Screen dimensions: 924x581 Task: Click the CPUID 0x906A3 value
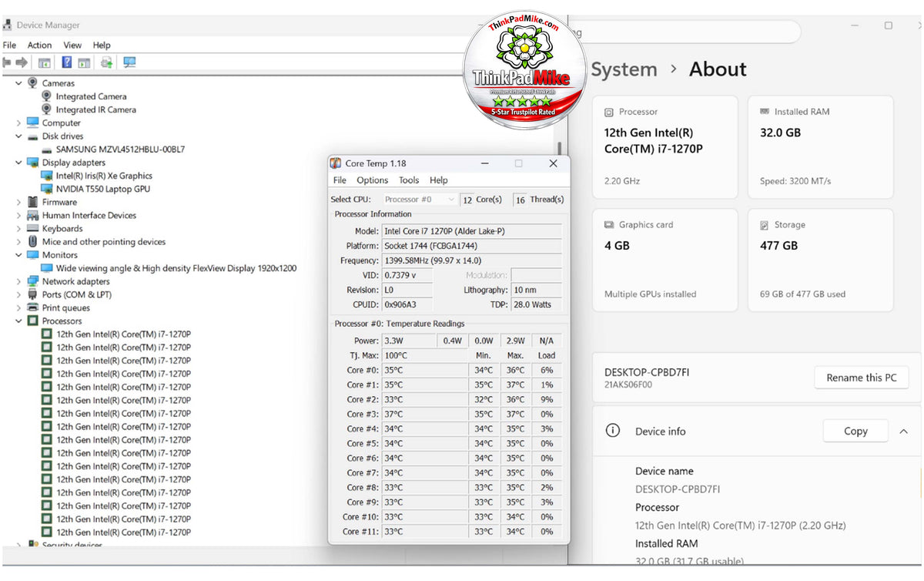tap(407, 304)
